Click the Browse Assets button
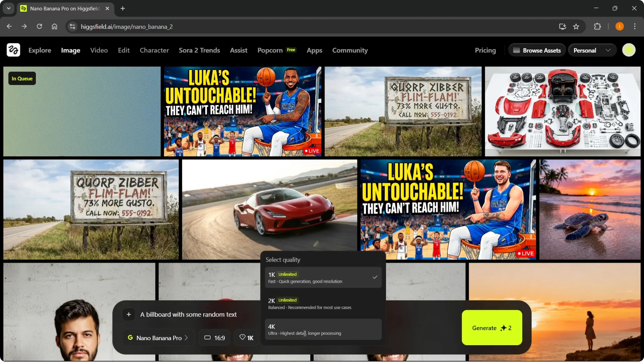 (537, 50)
